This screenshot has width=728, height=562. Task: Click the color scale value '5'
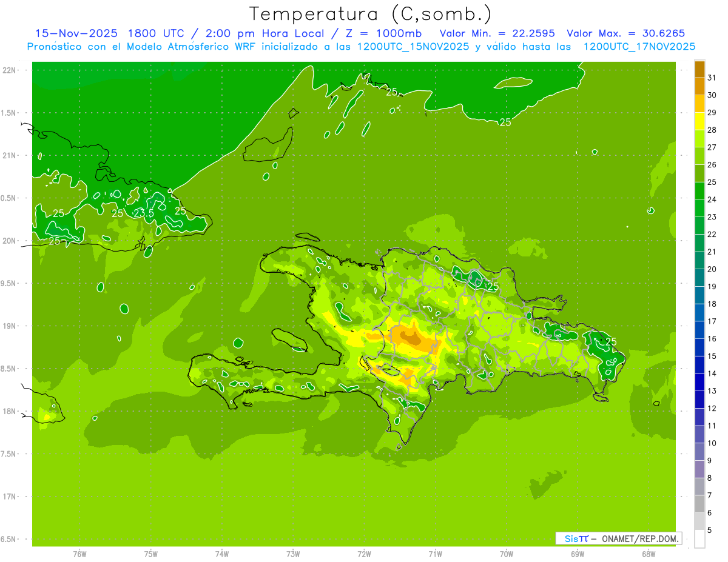pyautogui.click(x=710, y=530)
